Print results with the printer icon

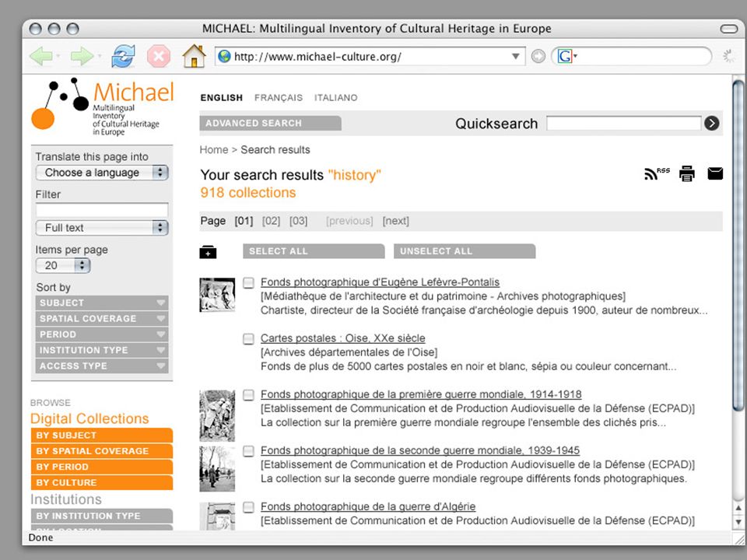point(686,173)
